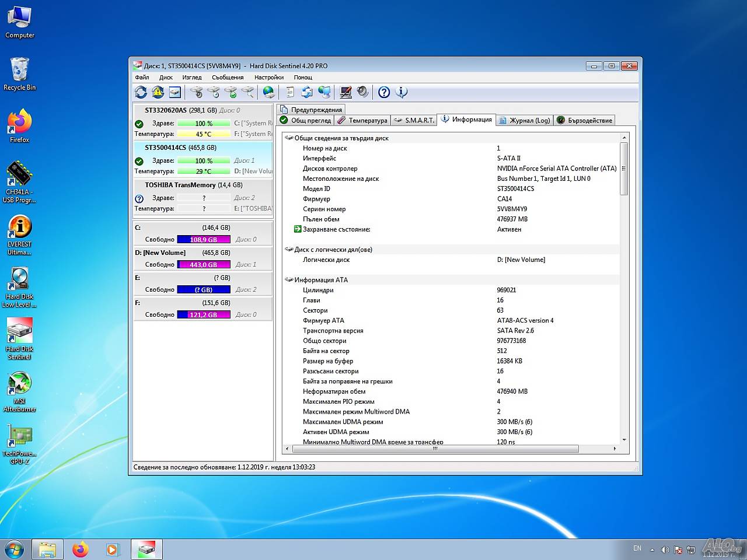Screen dimensions: 747x560
Task: Click the disk icon with magnifying glass
Action: pyautogui.click(x=247, y=92)
